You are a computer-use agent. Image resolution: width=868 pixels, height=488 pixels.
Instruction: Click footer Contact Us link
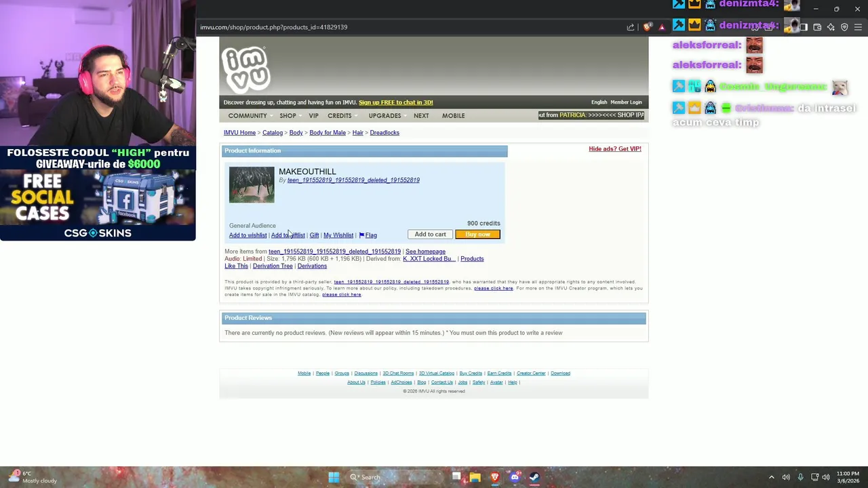441,382
